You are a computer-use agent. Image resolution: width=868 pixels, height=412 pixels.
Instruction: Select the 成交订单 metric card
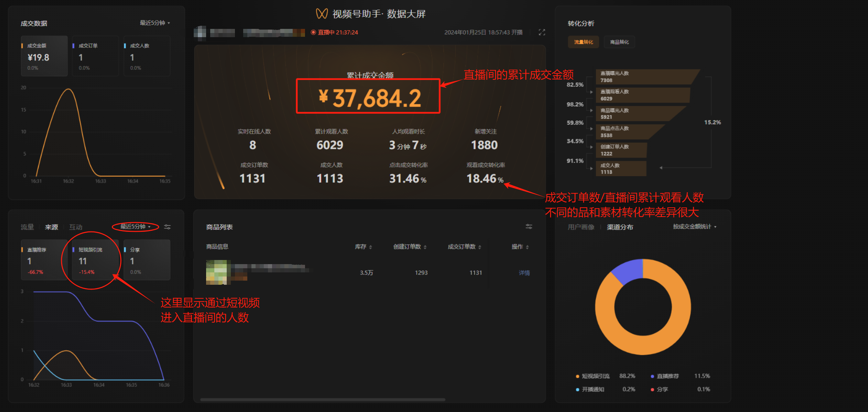tap(95, 56)
